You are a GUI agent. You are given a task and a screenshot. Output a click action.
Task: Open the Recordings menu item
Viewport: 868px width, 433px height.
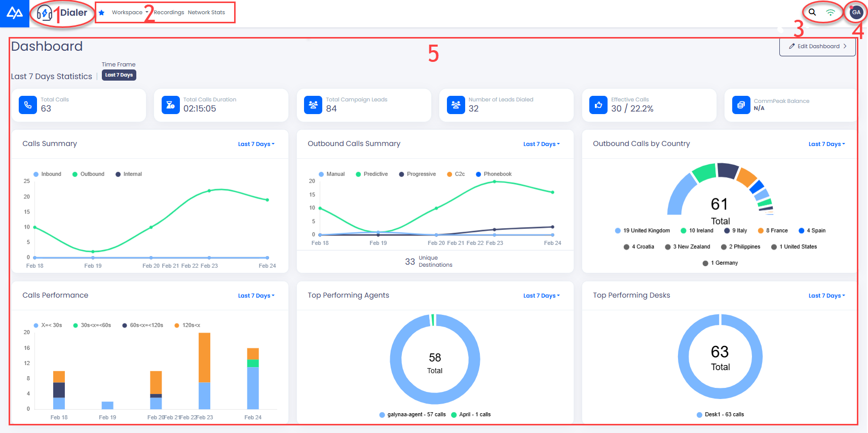169,13
